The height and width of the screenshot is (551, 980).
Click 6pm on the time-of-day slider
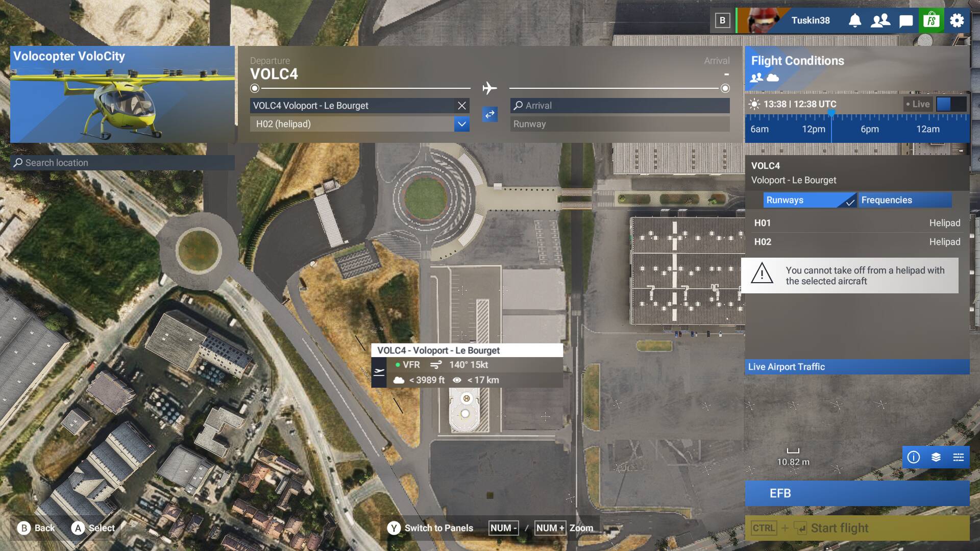870,129
